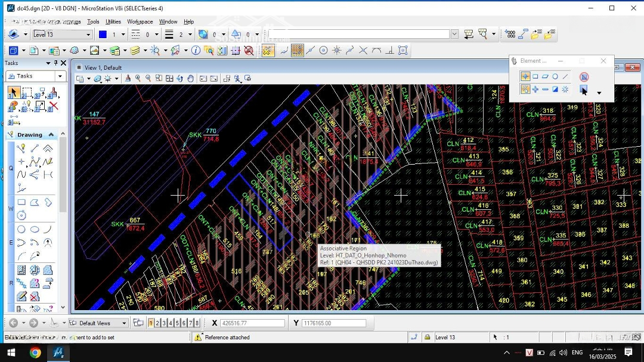
Task: Open the Element Information icon
Action: [196, 51]
